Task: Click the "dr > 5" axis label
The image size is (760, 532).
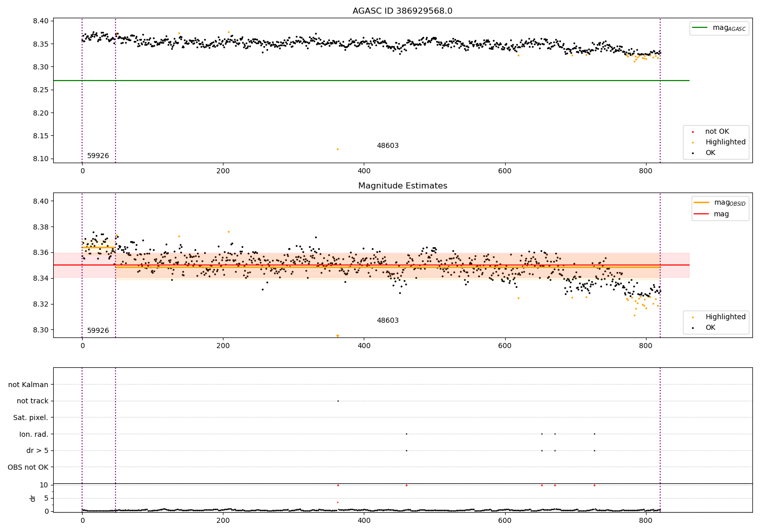Action: [x=37, y=451]
